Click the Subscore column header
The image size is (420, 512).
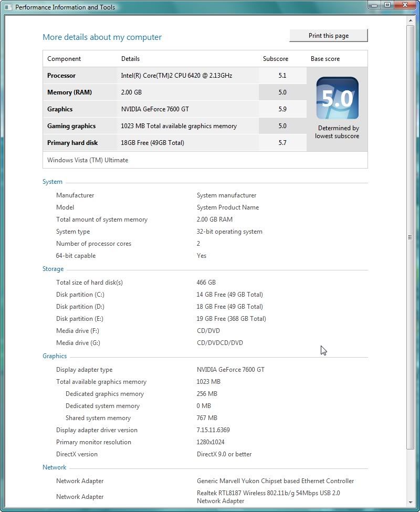(276, 59)
